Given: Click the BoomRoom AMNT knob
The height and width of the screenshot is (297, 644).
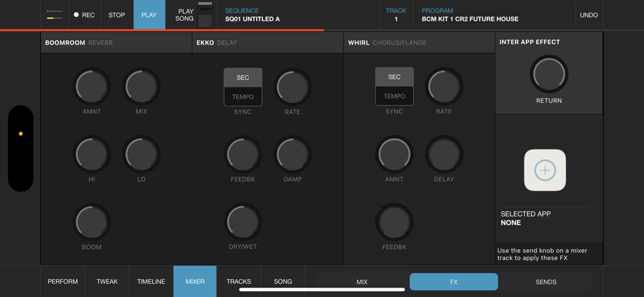Looking at the screenshot, I should 92,87.
